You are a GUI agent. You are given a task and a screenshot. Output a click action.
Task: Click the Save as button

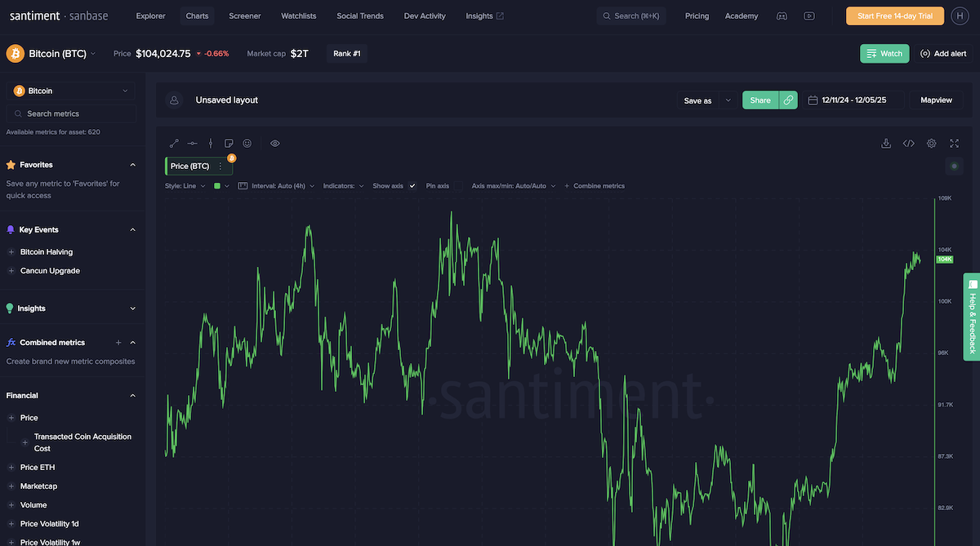[697, 100]
